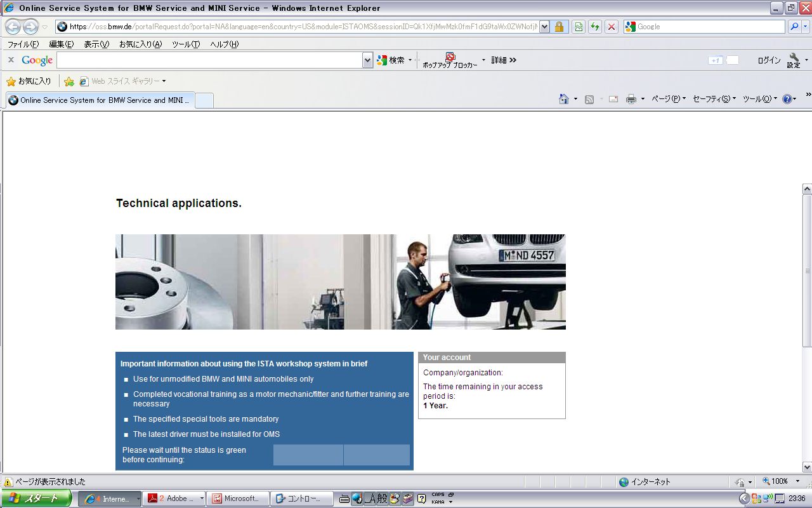Open the Web スライス ギャラリー link
Image resolution: width=812 pixels, height=508 pixels.
pos(122,81)
